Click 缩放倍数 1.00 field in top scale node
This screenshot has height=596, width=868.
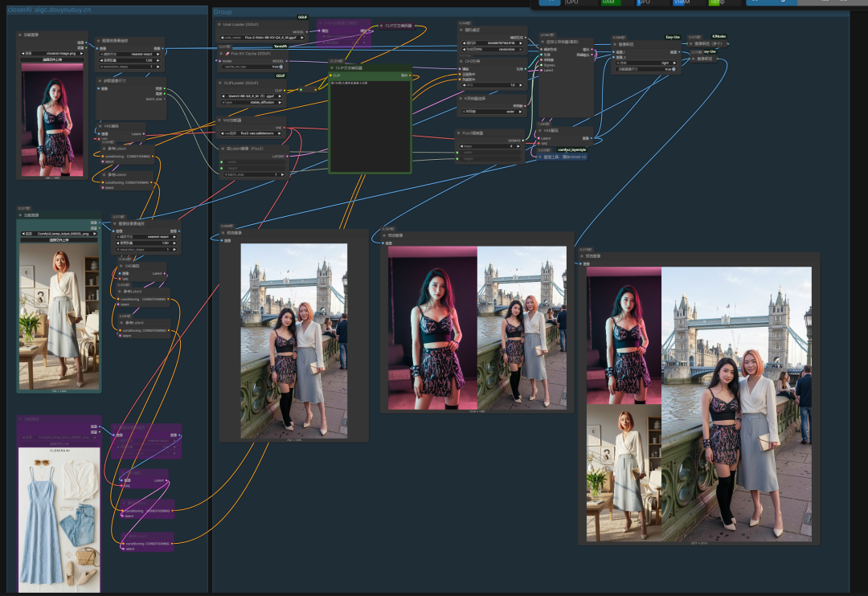coord(129,60)
